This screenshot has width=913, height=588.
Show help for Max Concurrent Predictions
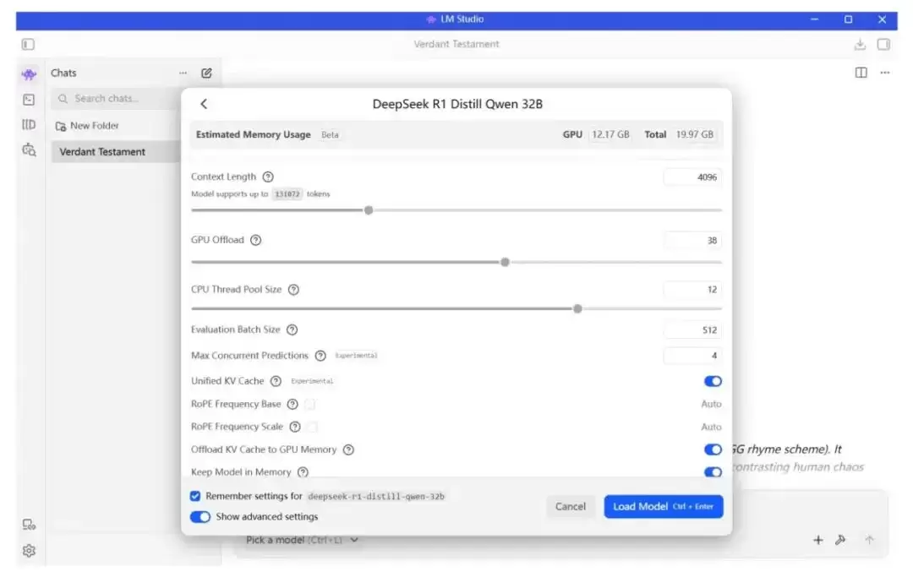[320, 356]
